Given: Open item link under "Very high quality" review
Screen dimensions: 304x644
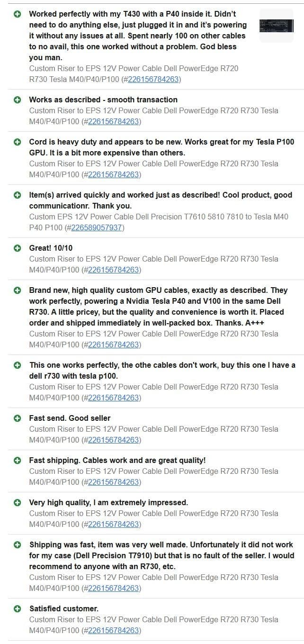Looking at the screenshot, I should tap(113, 524).
